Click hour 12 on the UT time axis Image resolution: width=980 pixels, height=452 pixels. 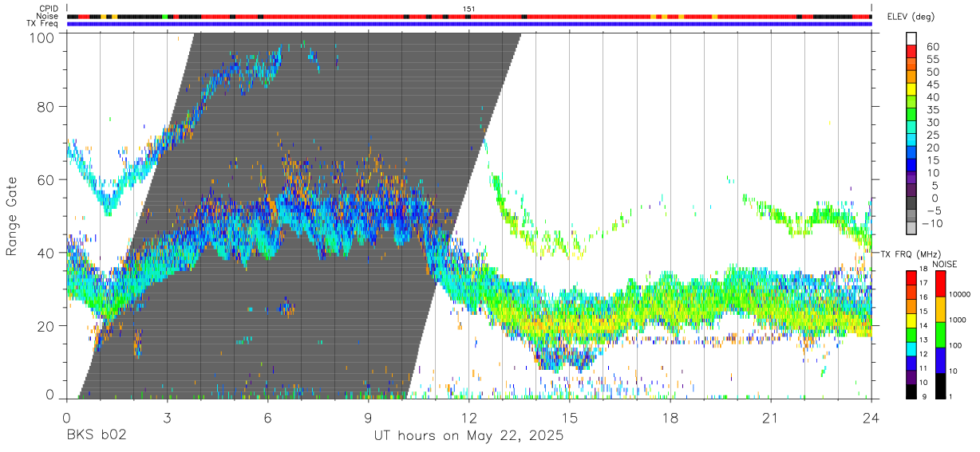[x=468, y=417]
